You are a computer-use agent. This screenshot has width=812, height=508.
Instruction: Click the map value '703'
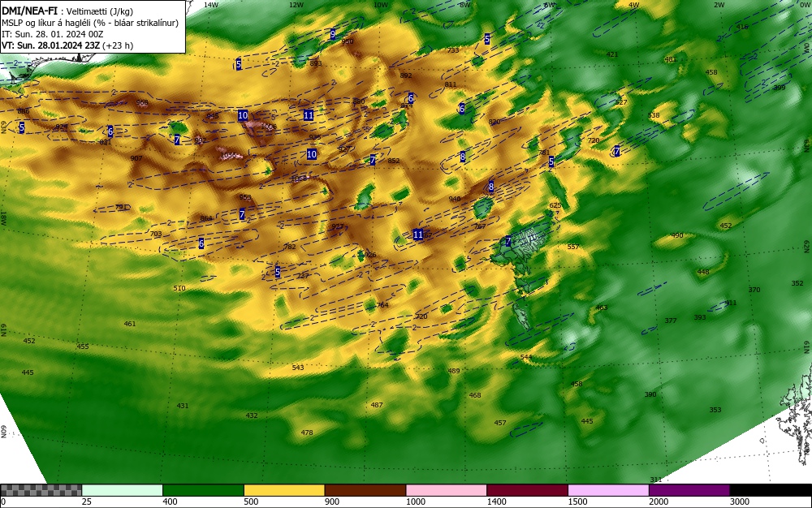[156, 234]
